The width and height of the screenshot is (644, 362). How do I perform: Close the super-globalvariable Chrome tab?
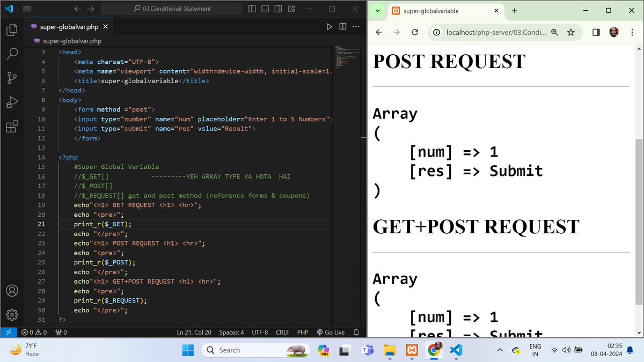coord(496,11)
